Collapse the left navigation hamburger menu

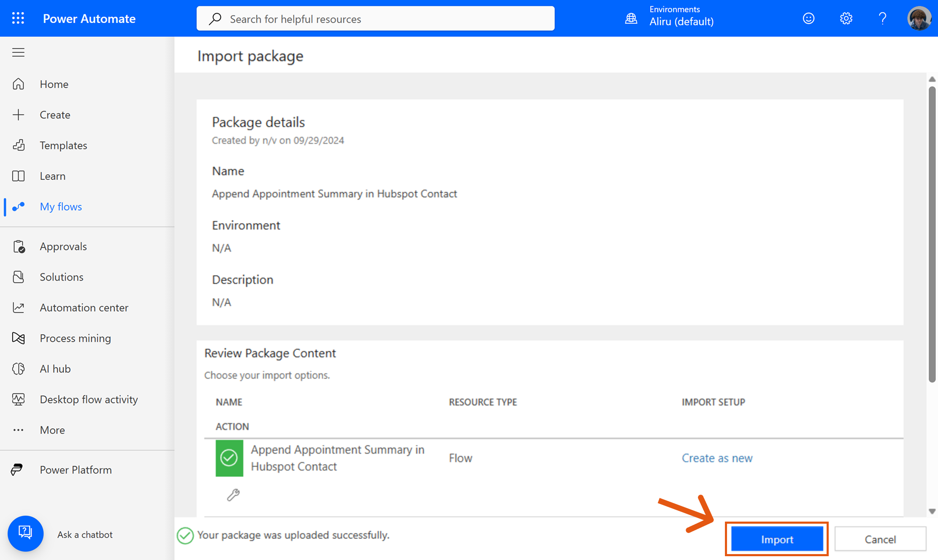(18, 52)
